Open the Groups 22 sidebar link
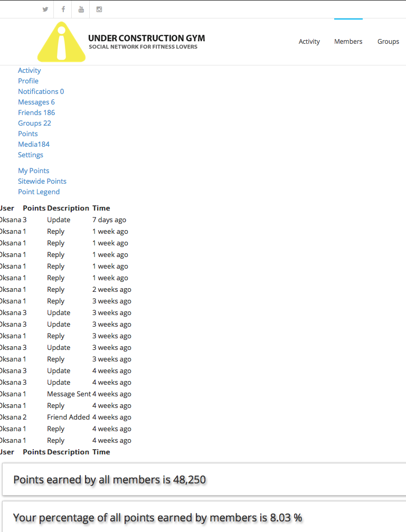This screenshot has height=532, width=406. pyautogui.click(x=34, y=123)
